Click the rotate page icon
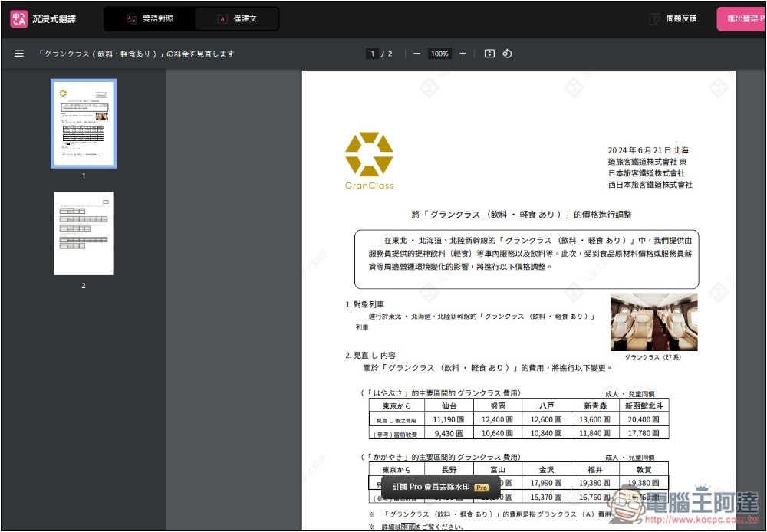Viewport: 767px width, 532px height. pos(507,54)
